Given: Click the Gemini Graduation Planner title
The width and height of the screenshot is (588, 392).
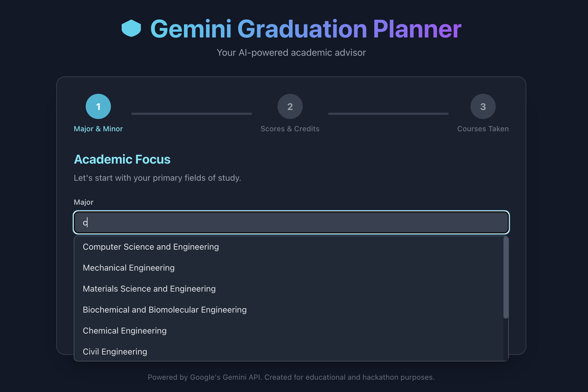Looking at the screenshot, I should pos(306,29).
